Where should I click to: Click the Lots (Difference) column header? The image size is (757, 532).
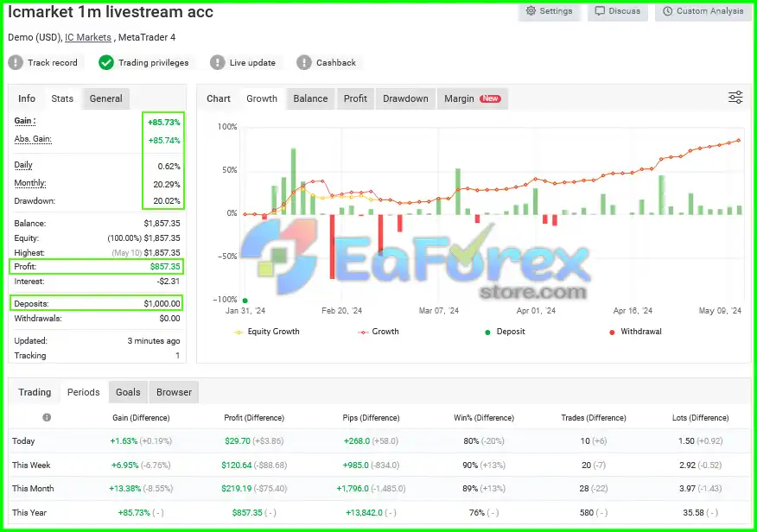pyautogui.click(x=701, y=418)
